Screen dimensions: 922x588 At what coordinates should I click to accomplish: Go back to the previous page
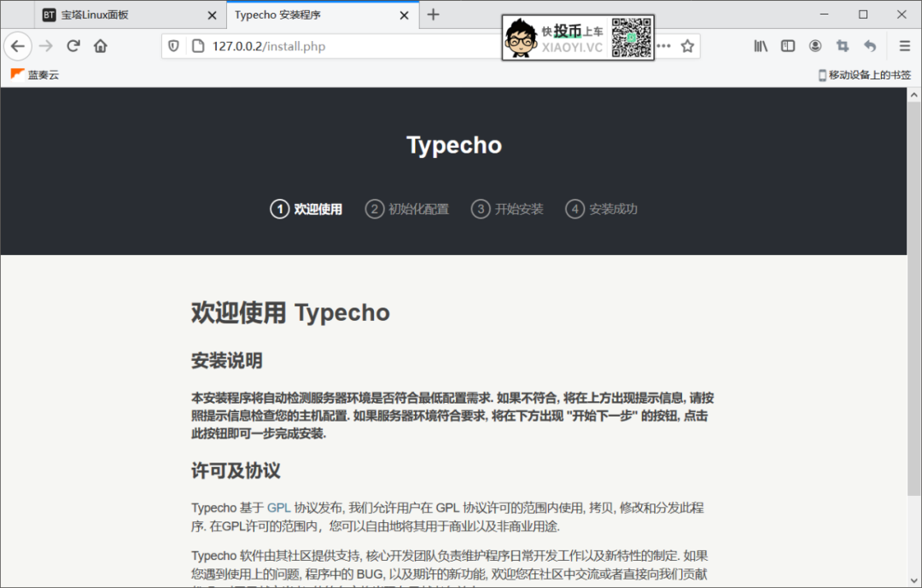(x=18, y=46)
